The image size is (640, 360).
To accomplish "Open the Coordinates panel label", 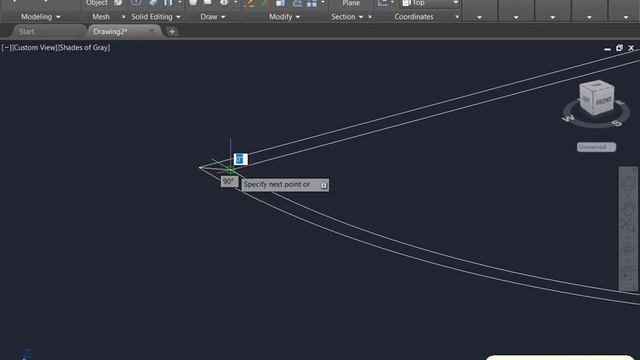I will click(x=414, y=17).
